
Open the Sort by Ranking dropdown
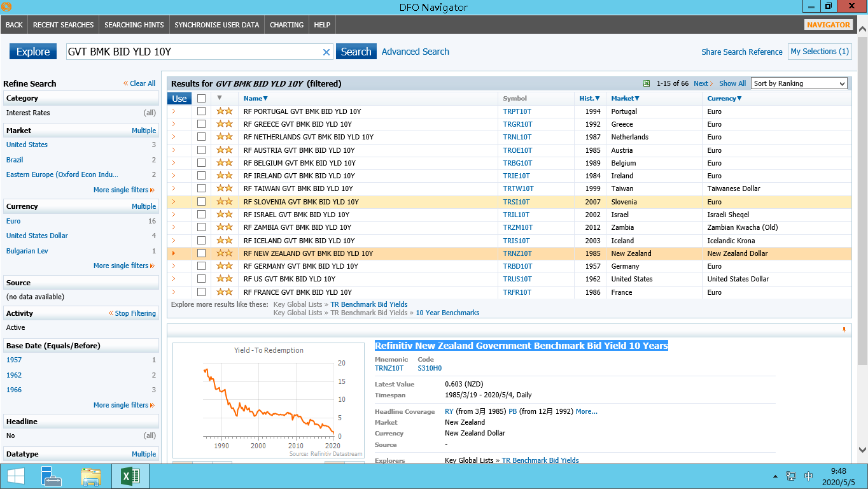pos(799,83)
